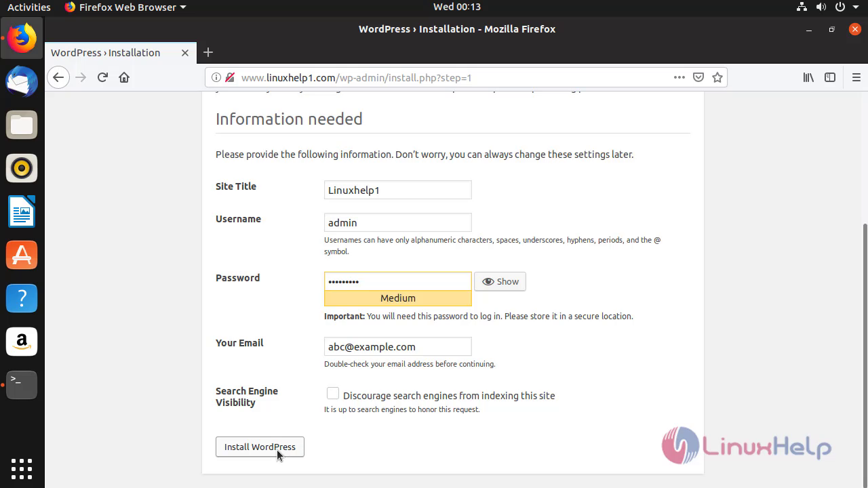This screenshot has height=488, width=868.
Task: Save page to Pocket
Action: 698,77
